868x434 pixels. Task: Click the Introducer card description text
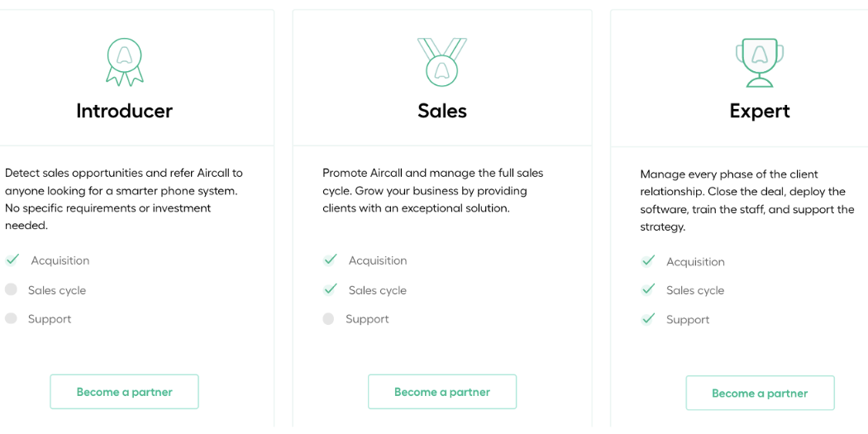click(x=124, y=199)
